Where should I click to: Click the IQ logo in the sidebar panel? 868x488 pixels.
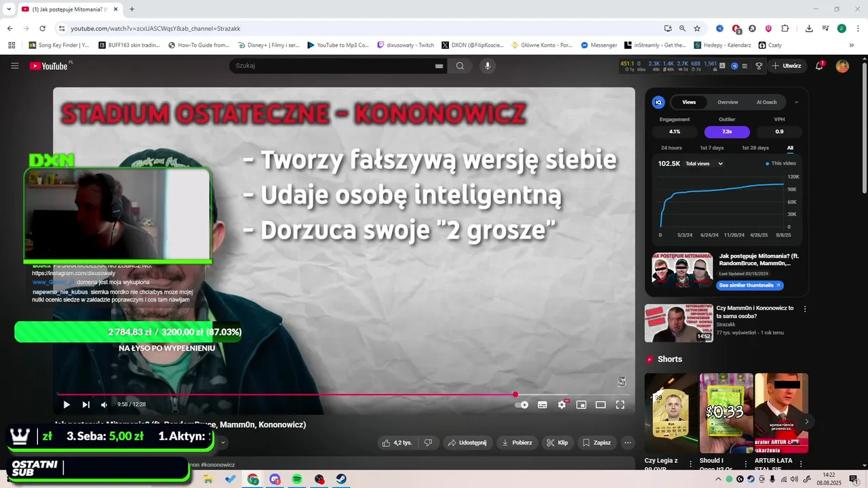click(x=658, y=102)
